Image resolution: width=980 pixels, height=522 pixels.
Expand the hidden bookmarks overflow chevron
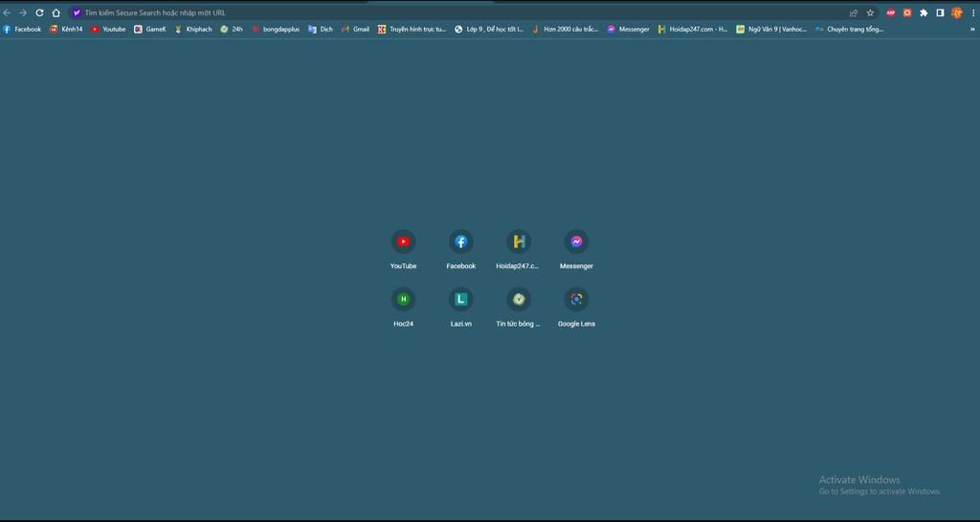[972, 29]
